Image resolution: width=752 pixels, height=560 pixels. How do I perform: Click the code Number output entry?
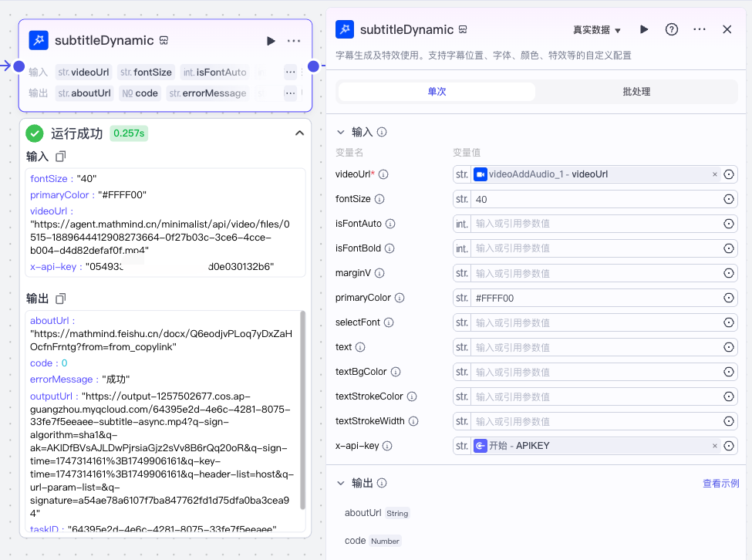tap(373, 541)
